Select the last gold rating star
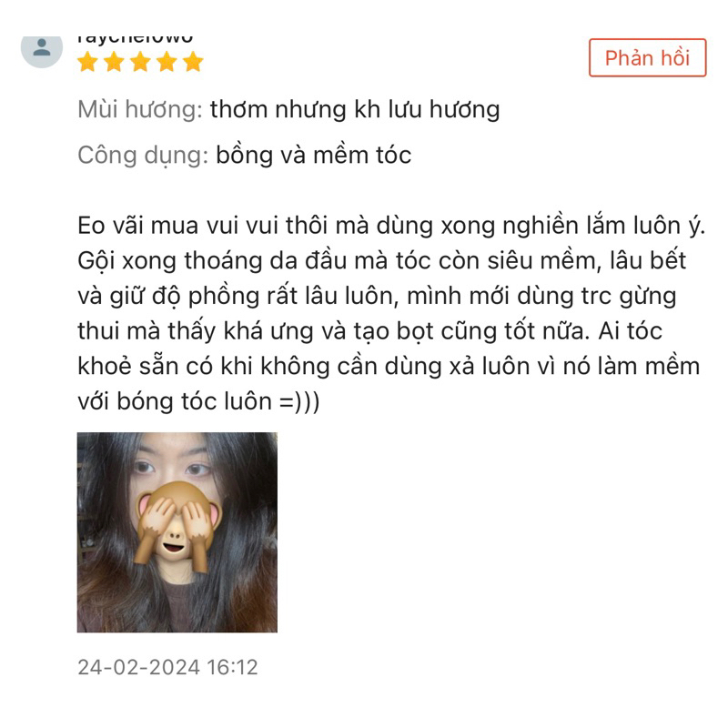The image size is (728, 728). pos(193,62)
